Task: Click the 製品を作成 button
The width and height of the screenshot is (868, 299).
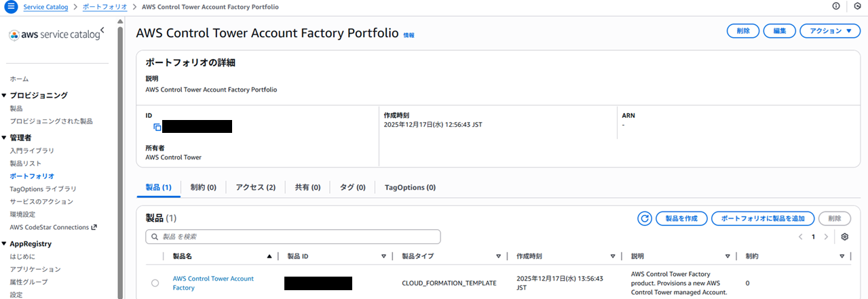Action: (681, 218)
